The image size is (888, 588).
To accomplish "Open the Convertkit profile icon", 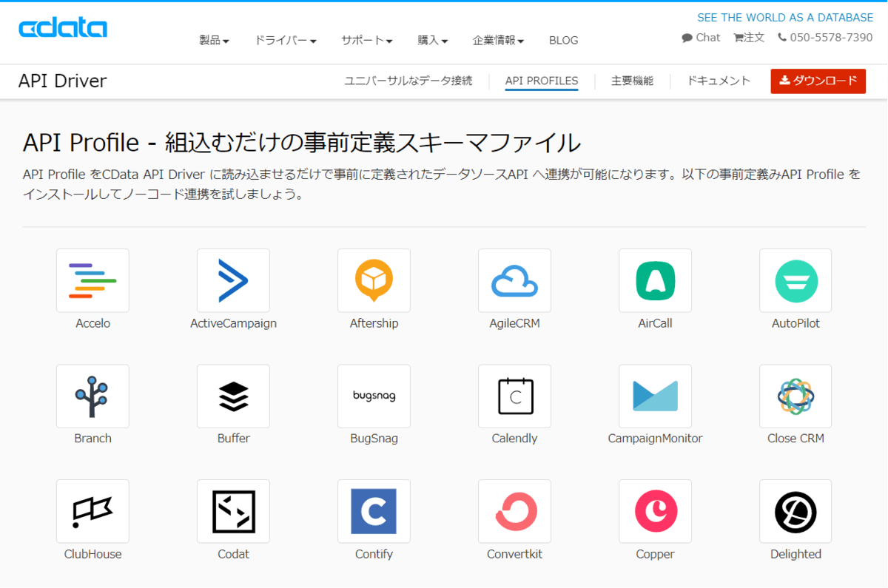I will (x=514, y=511).
